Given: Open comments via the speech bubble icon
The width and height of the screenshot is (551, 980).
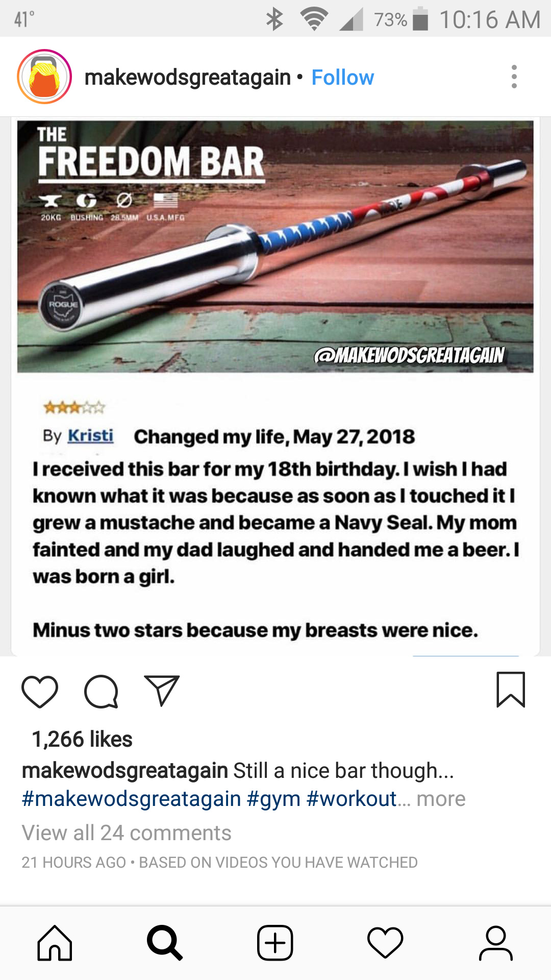Looking at the screenshot, I should (x=101, y=692).
